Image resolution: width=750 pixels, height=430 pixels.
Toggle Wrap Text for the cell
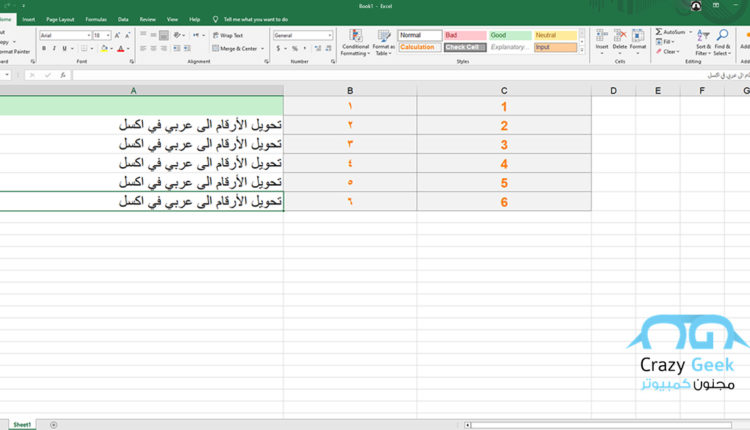229,35
